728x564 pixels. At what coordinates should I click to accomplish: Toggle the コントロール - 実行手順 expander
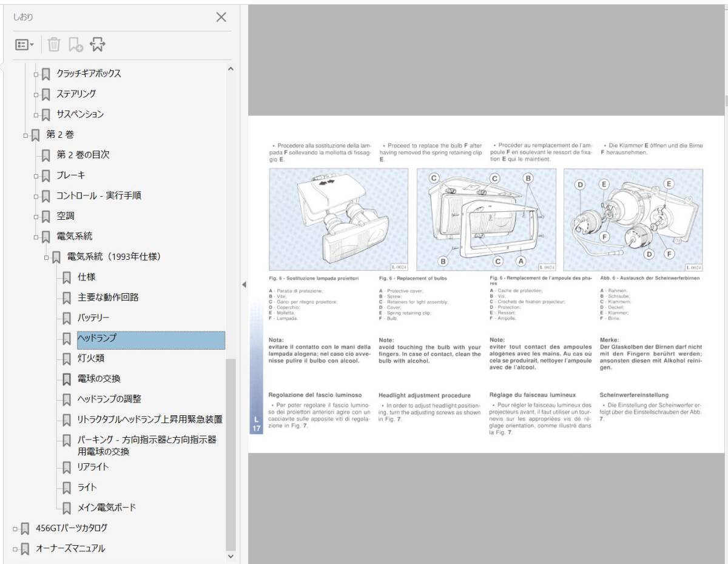[x=36, y=196]
